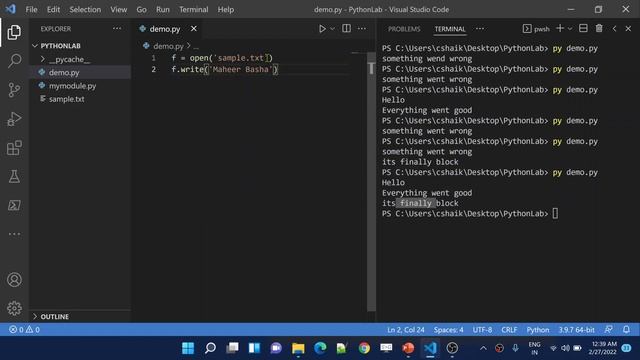Close the terminal panel

[x=628, y=29]
